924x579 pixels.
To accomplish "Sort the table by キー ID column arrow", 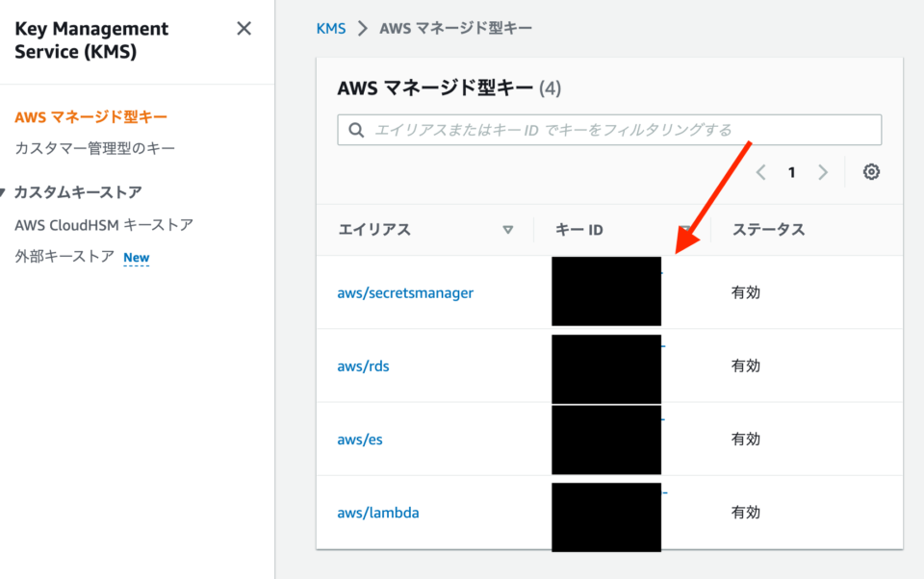I will (x=686, y=230).
